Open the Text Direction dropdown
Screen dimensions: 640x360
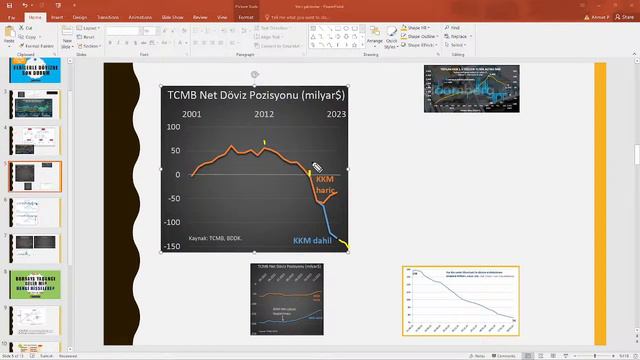[272, 28]
